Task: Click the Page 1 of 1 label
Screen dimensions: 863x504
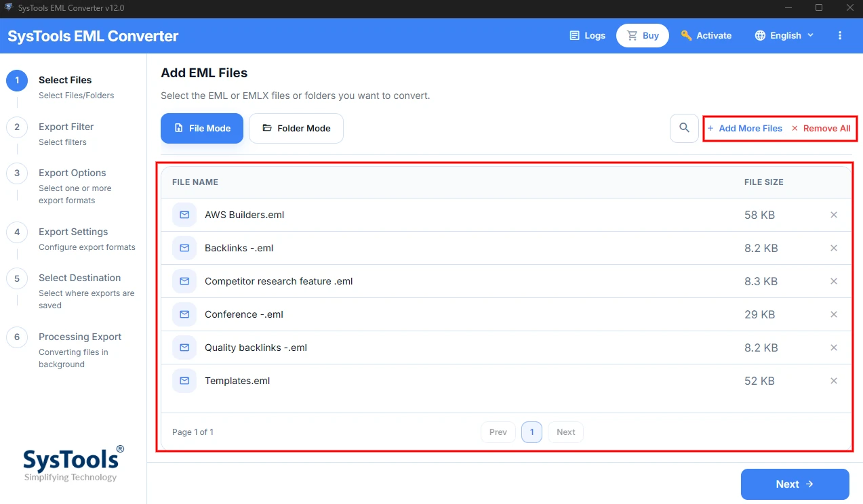Action: pos(193,432)
